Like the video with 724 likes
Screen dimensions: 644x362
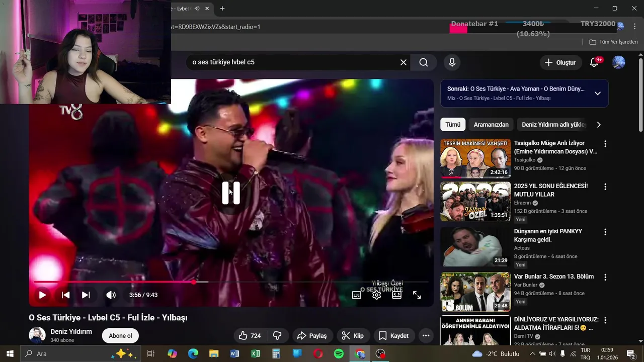tap(250, 336)
